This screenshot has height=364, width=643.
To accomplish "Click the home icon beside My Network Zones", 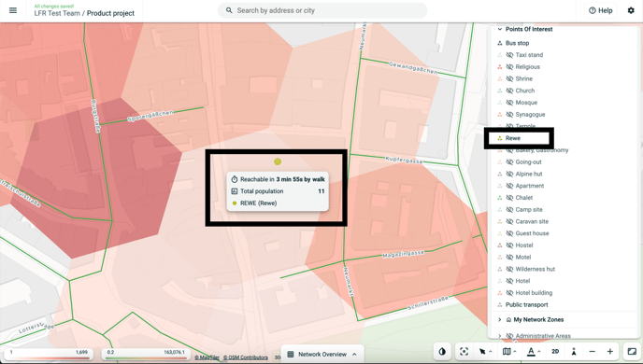I will click(508, 320).
